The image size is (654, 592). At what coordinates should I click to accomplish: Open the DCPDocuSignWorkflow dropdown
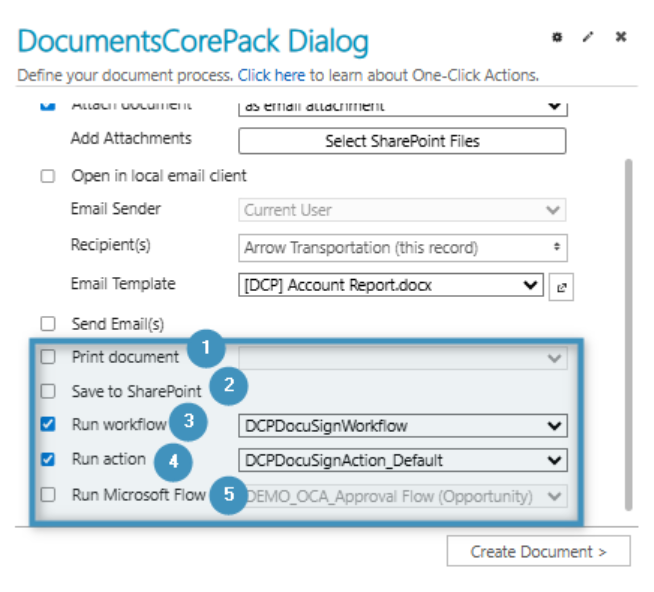403,426
